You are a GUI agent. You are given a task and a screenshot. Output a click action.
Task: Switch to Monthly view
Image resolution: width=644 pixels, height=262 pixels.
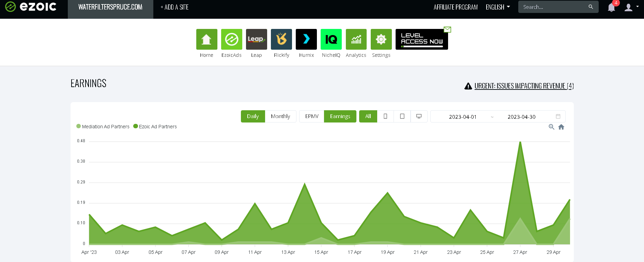(x=280, y=116)
